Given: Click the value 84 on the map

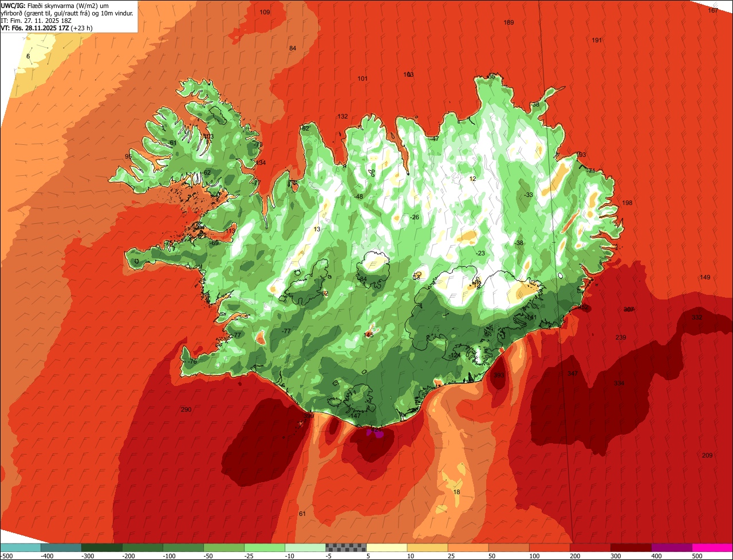Looking at the screenshot, I should coord(293,48).
